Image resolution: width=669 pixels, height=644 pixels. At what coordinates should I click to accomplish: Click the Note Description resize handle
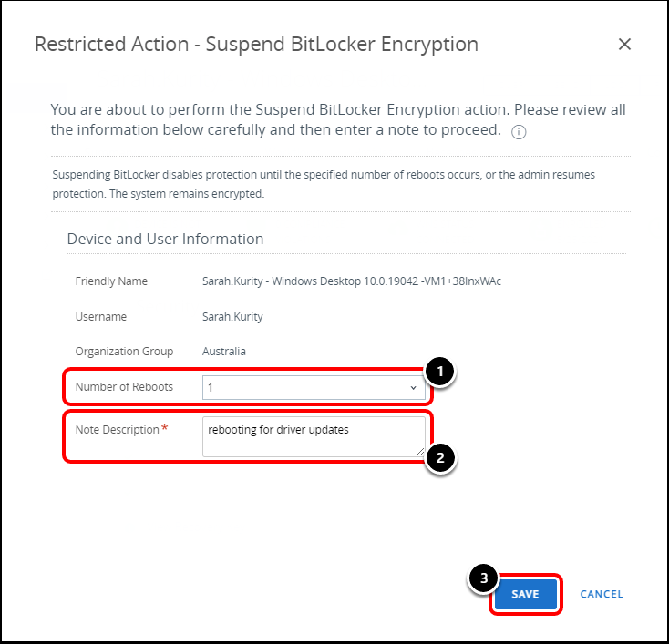[420, 451]
